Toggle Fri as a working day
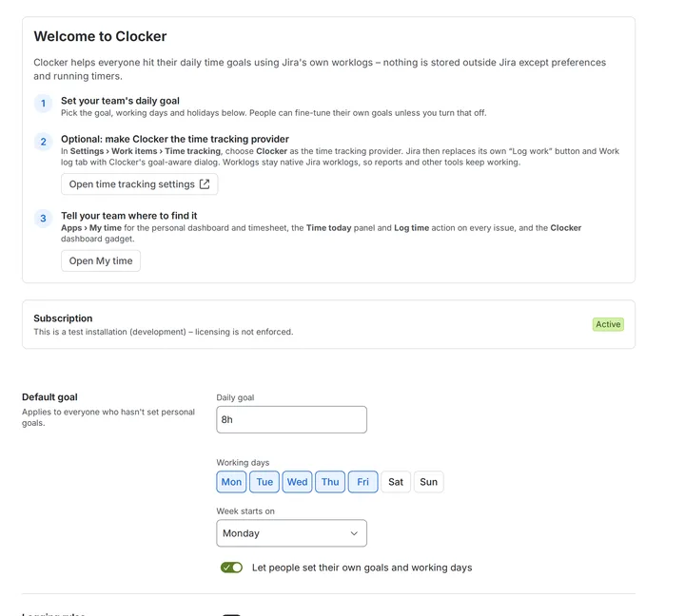685x616 pixels. [x=362, y=482]
